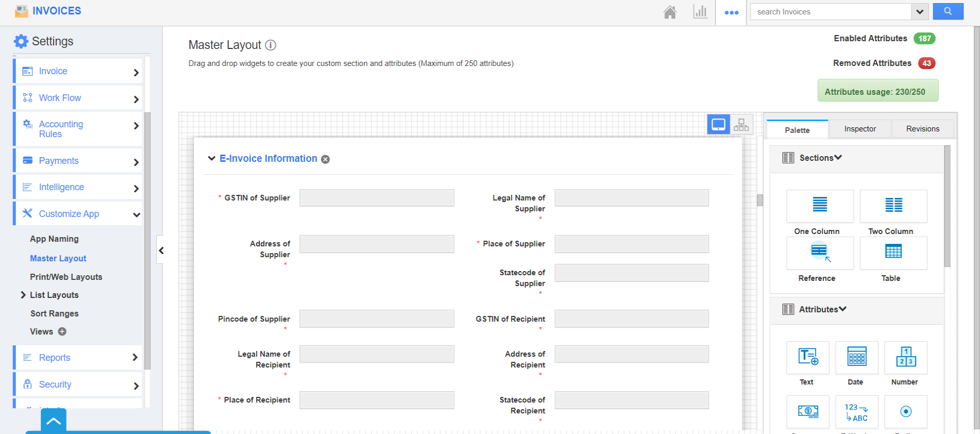
Task: Collapse the E-Invoice Information section
Action: coord(211,158)
